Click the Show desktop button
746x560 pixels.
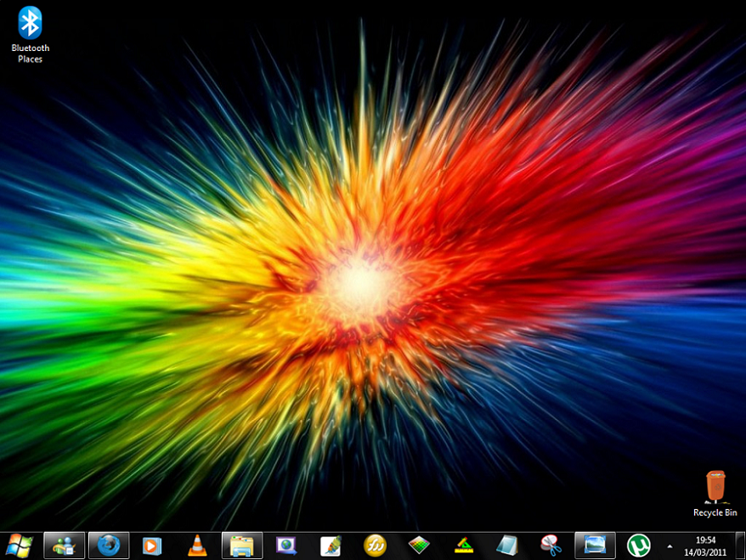pos(740,546)
